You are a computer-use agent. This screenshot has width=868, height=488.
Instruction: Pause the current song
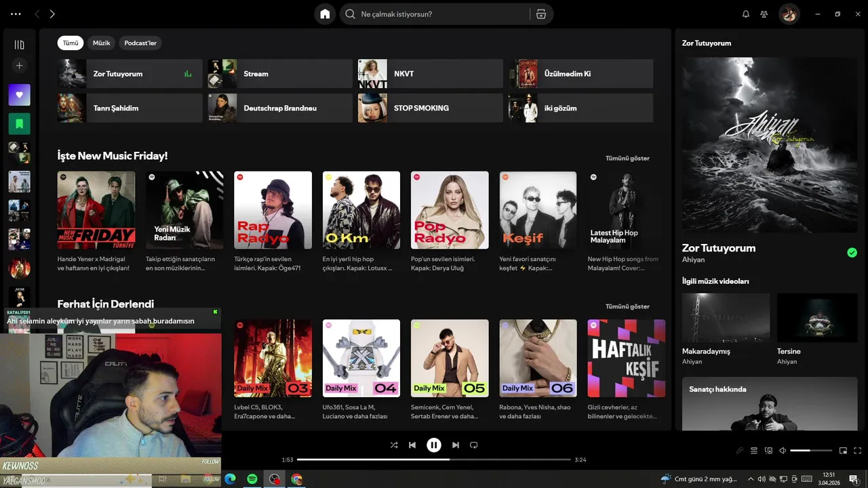click(x=434, y=445)
